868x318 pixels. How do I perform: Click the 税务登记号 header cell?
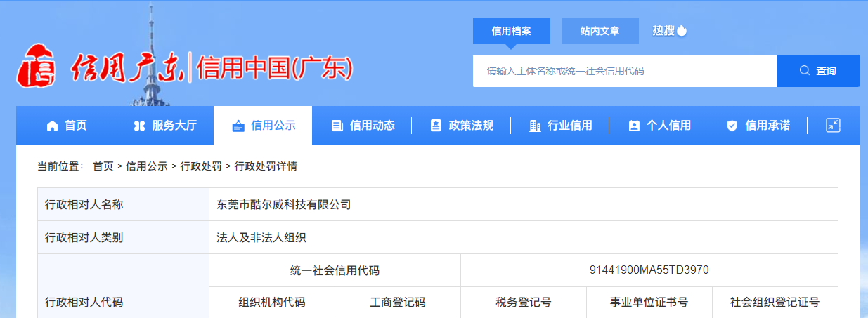tap(524, 303)
